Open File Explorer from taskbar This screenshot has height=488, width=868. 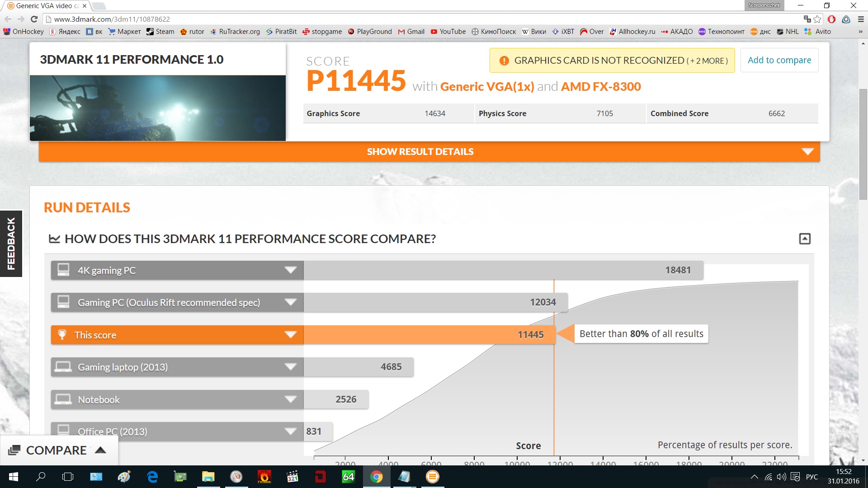[208, 477]
